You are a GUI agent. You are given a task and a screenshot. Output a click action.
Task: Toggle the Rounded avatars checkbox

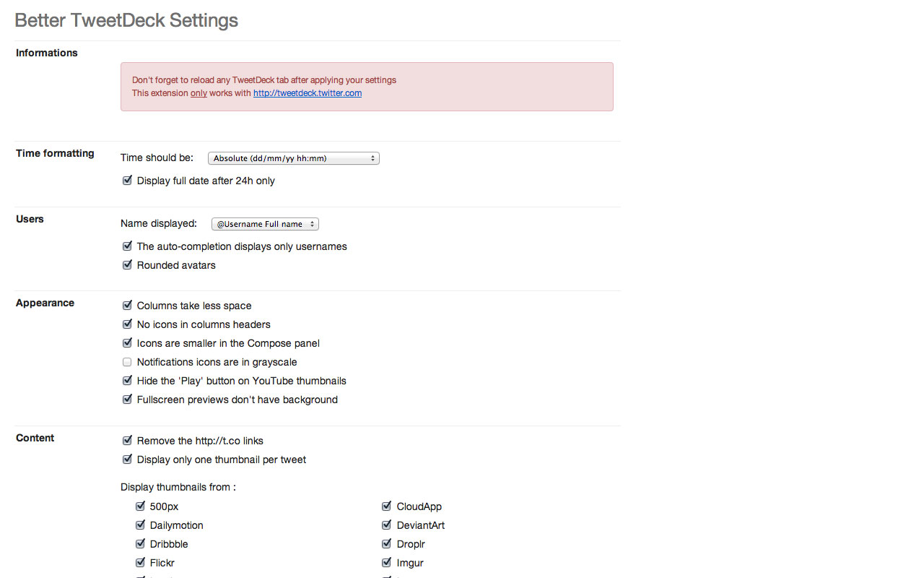tap(127, 265)
